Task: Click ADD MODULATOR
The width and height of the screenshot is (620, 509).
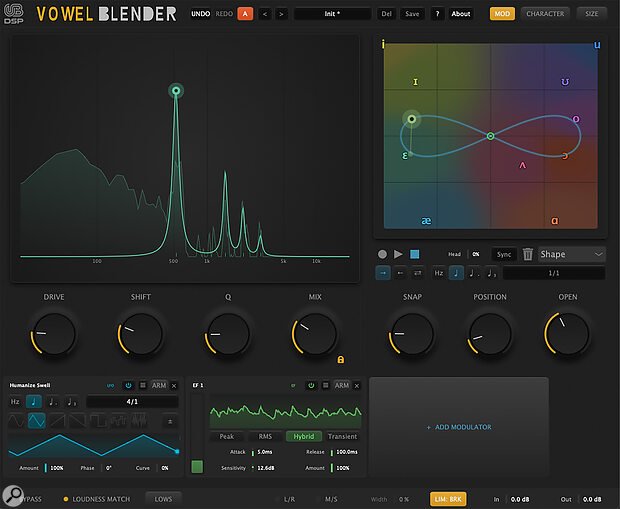Action: coord(459,427)
